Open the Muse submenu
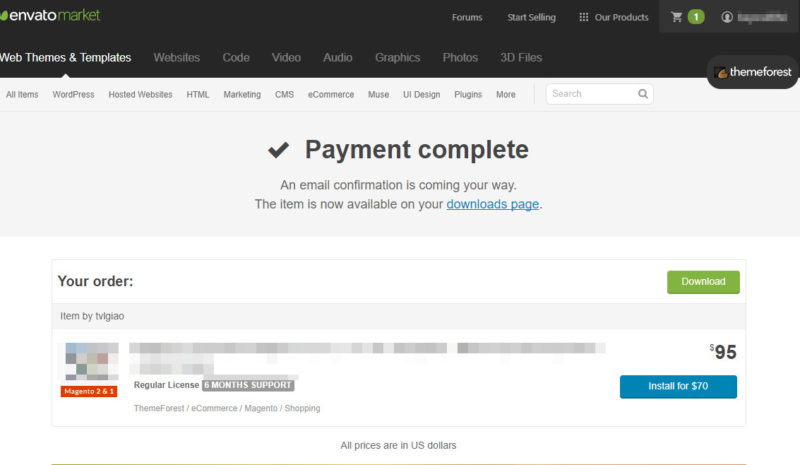The height and width of the screenshot is (465, 800). click(379, 94)
